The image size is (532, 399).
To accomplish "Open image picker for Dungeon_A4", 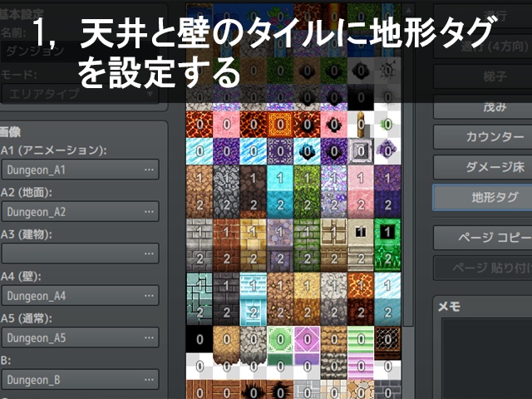I will pos(80,296).
